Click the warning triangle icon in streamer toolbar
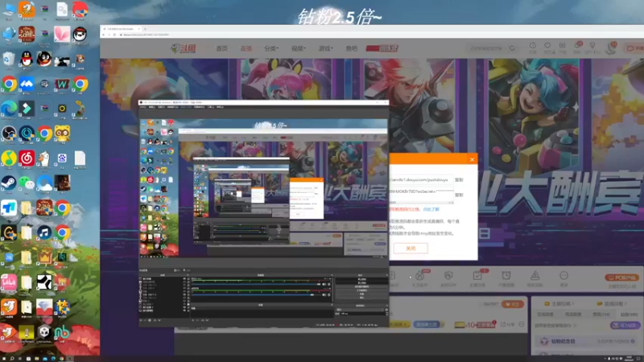Screen dimensions: 644x362 tap(535, 275)
